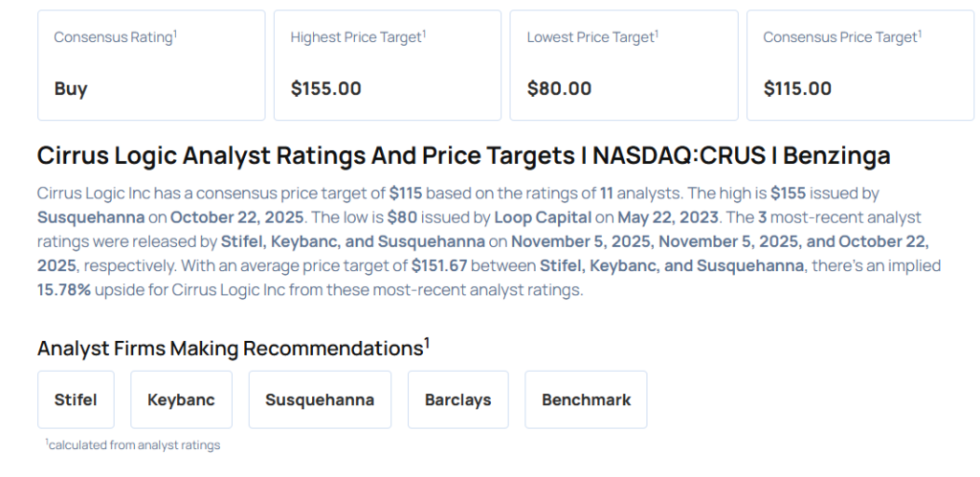Click the Consensus Rating card label

point(115,37)
